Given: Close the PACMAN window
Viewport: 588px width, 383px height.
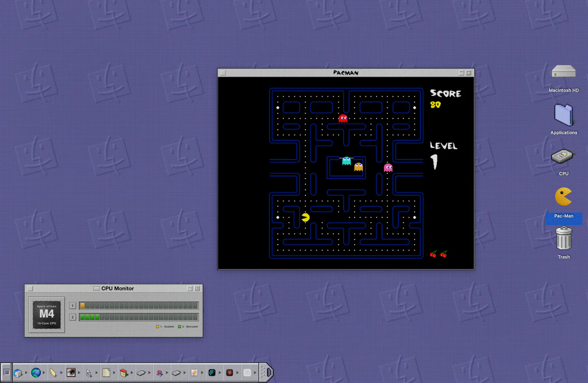Looking at the screenshot, I should pos(223,73).
